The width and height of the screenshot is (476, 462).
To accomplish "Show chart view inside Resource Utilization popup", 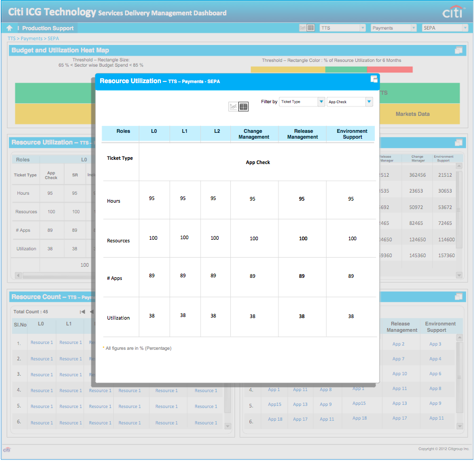I will 233,106.
